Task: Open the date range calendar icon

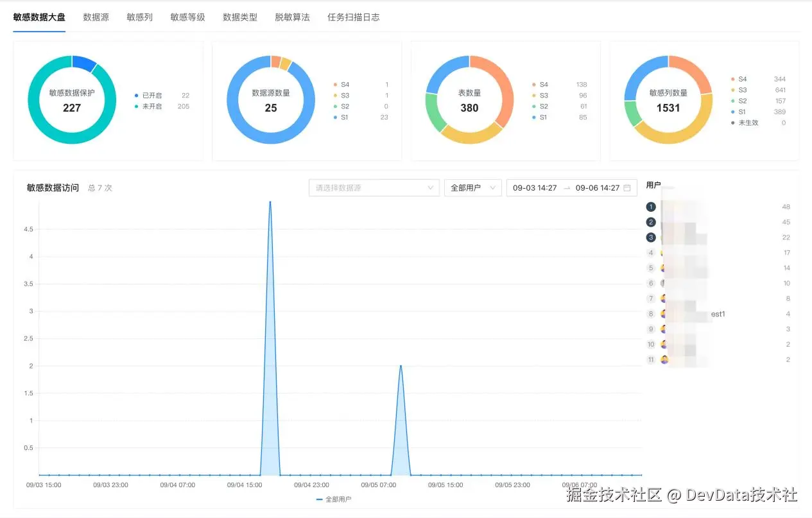Action: [627, 187]
